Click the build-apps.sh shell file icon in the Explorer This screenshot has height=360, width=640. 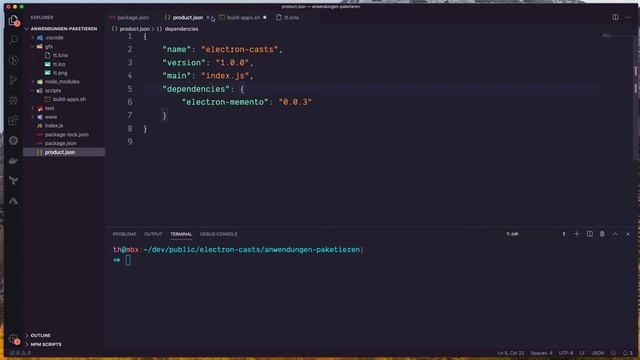coord(48,99)
